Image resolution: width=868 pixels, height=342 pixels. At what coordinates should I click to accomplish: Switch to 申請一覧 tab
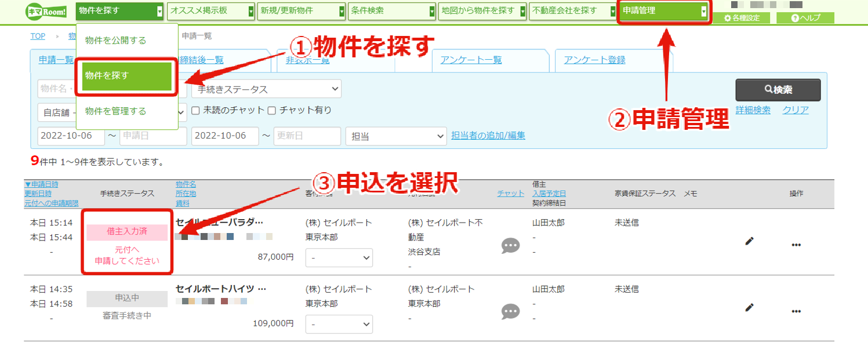click(x=56, y=60)
